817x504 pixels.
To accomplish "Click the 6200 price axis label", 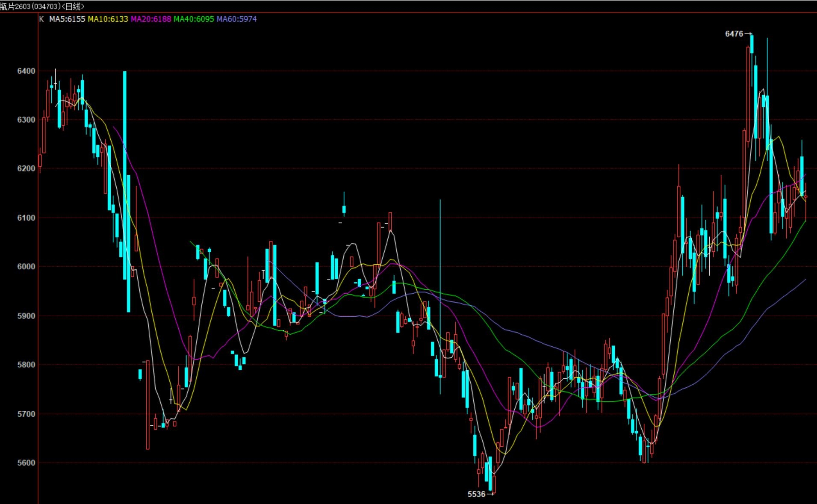I will (26, 168).
